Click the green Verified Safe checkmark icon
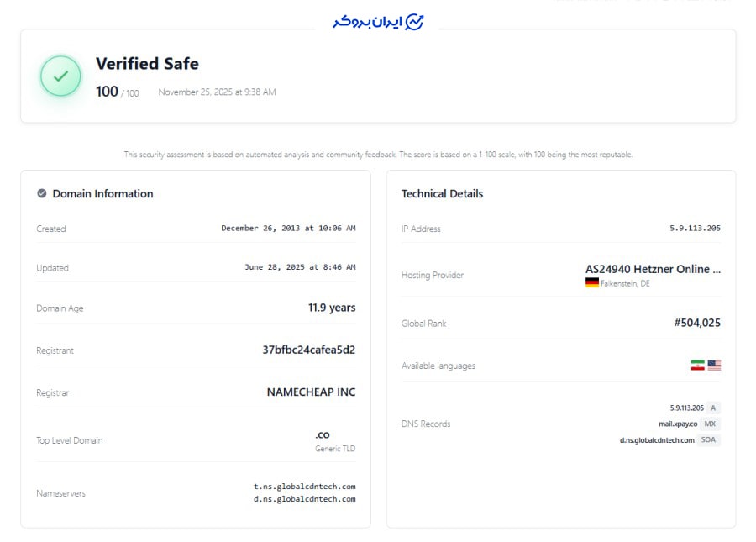The height and width of the screenshot is (542, 756). (60, 76)
